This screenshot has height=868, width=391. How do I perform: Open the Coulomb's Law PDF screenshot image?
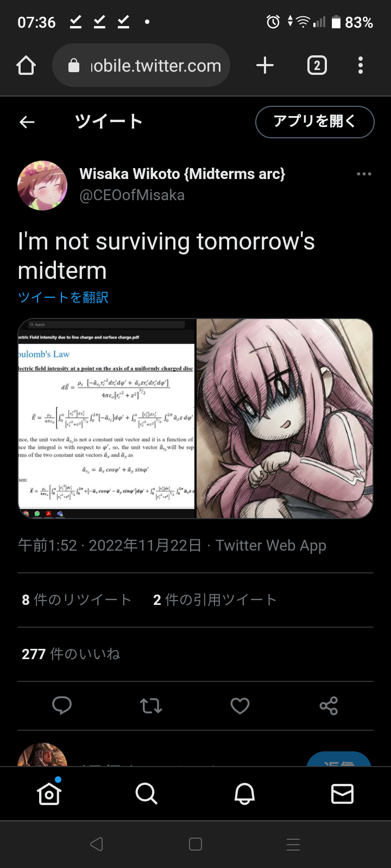click(x=106, y=418)
